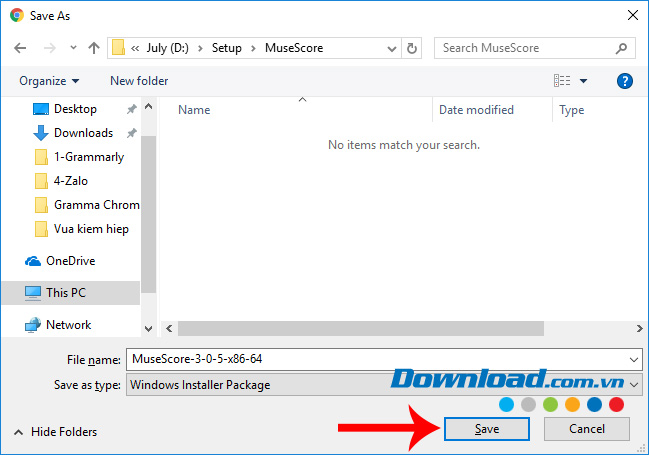Image resolution: width=649 pixels, height=455 pixels.
Task: Click the Desktop monitor icon
Action: [41, 109]
